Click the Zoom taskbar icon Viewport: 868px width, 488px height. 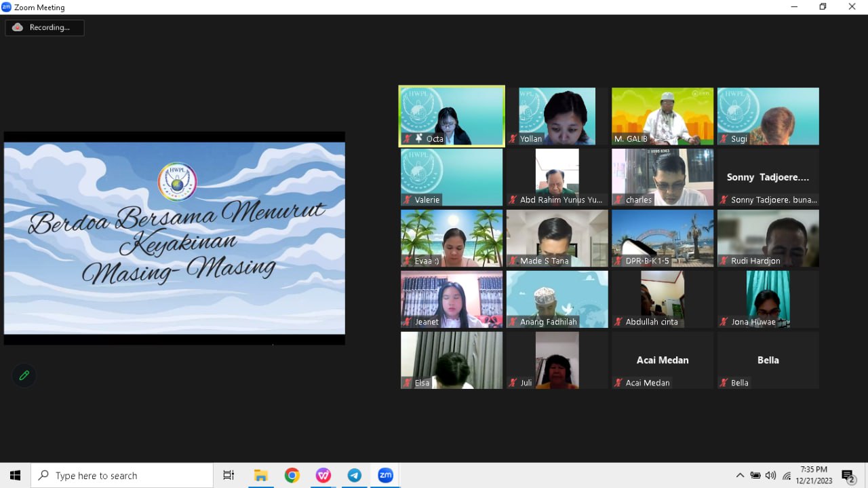[x=385, y=475]
